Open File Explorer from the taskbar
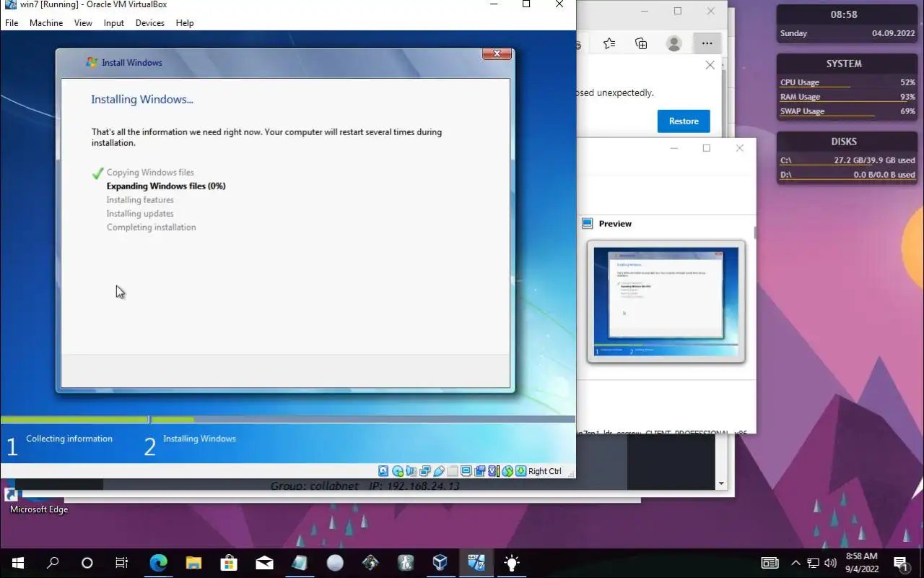Image resolution: width=924 pixels, height=578 pixels. tap(193, 563)
